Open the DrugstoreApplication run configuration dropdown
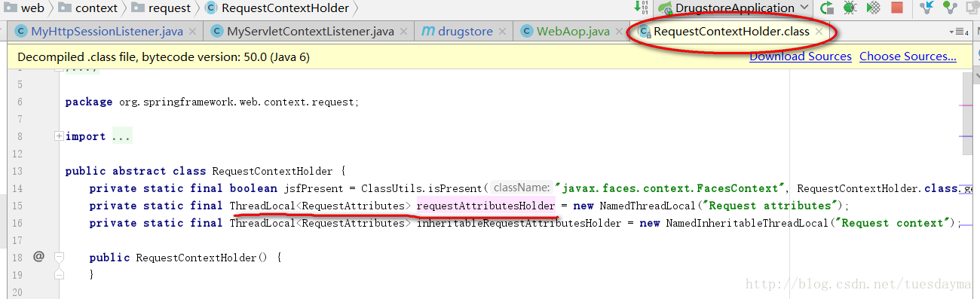980x299 pixels. (x=733, y=8)
